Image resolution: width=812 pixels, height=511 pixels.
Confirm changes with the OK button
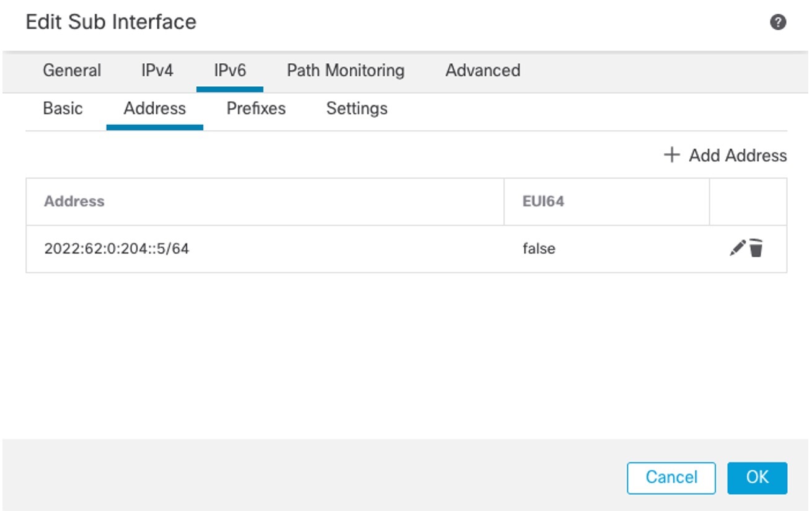757,477
